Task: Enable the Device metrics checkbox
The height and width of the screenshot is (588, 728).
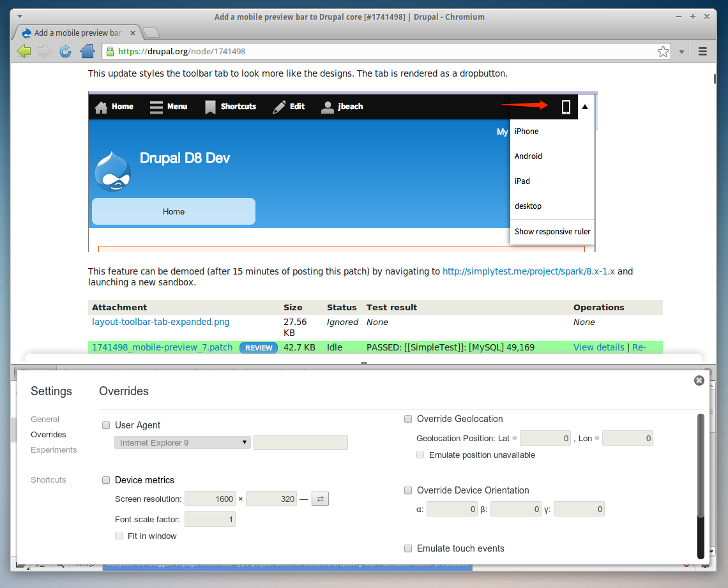Action: [x=106, y=480]
